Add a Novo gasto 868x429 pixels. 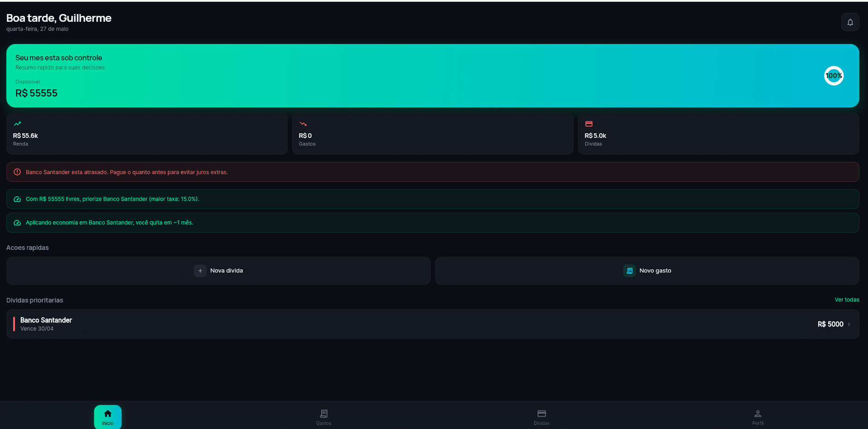pos(647,271)
